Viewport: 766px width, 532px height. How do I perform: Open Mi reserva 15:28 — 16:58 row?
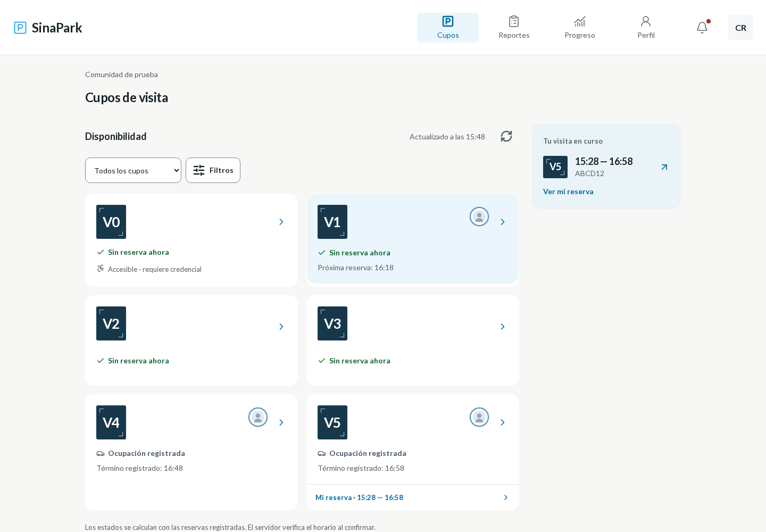[x=413, y=497]
